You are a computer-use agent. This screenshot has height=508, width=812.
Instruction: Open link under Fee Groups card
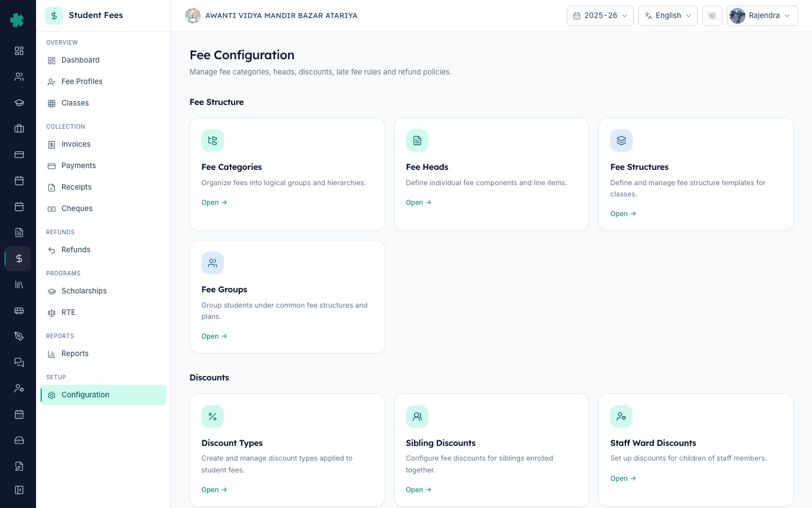click(x=214, y=336)
